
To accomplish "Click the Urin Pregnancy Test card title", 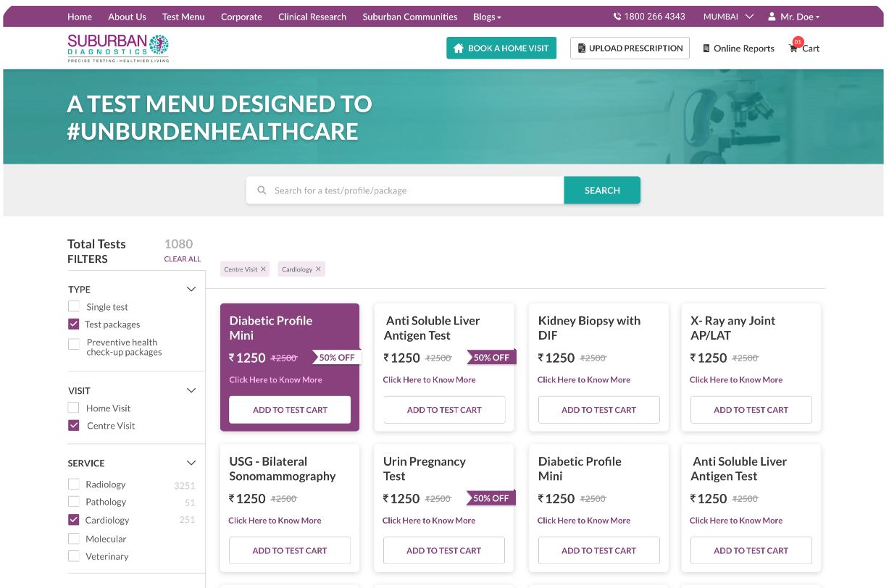I will point(425,469).
